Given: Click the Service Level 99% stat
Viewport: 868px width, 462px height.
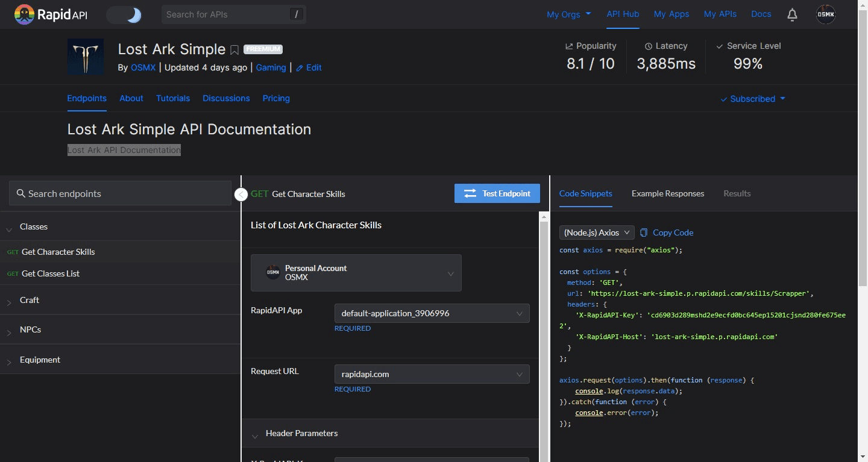Looking at the screenshot, I should tap(748, 57).
